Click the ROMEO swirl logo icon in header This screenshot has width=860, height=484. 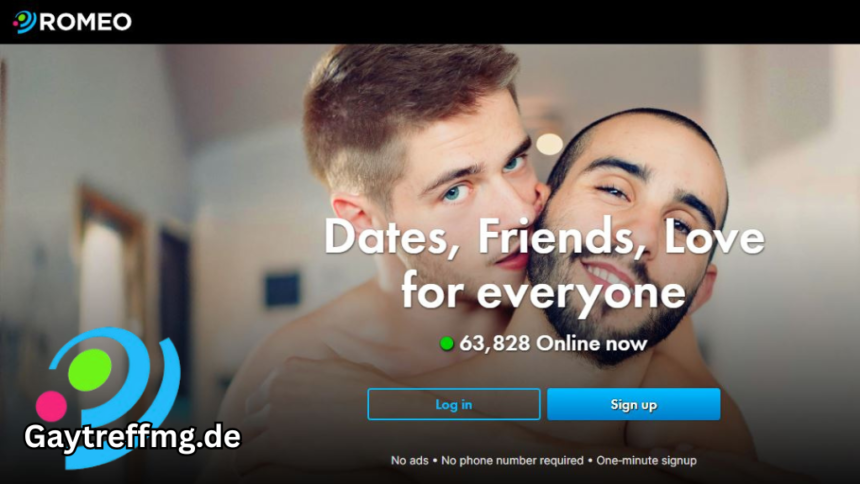tap(25, 22)
